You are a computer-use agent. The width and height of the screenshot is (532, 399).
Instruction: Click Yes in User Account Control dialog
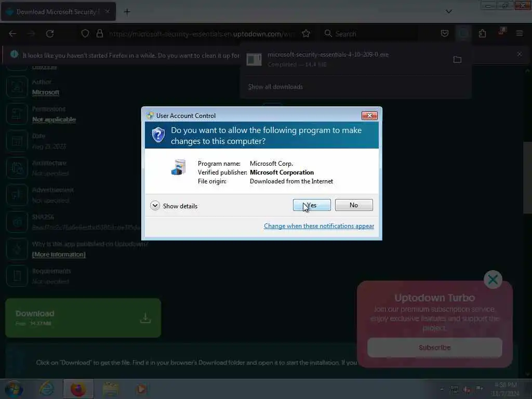[x=312, y=205]
